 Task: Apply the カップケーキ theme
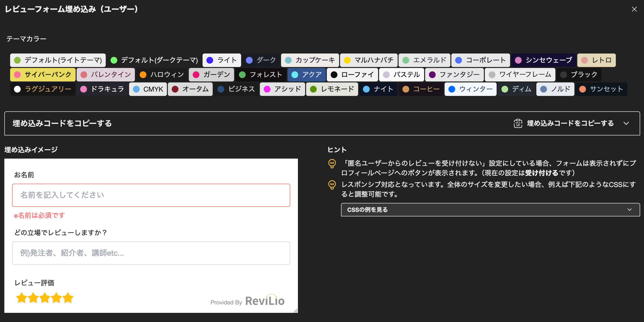point(310,60)
